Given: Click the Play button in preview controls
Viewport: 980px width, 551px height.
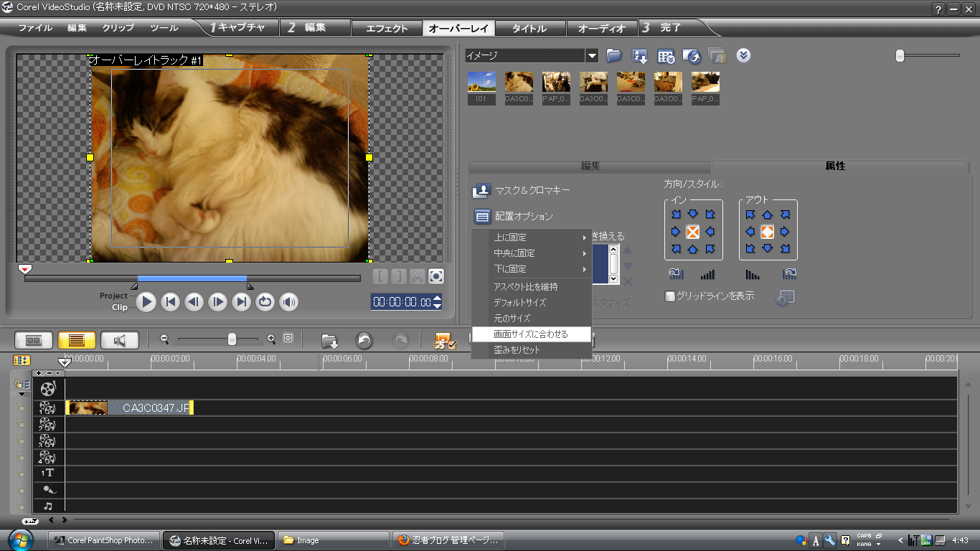Looking at the screenshot, I should pyautogui.click(x=146, y=302).
